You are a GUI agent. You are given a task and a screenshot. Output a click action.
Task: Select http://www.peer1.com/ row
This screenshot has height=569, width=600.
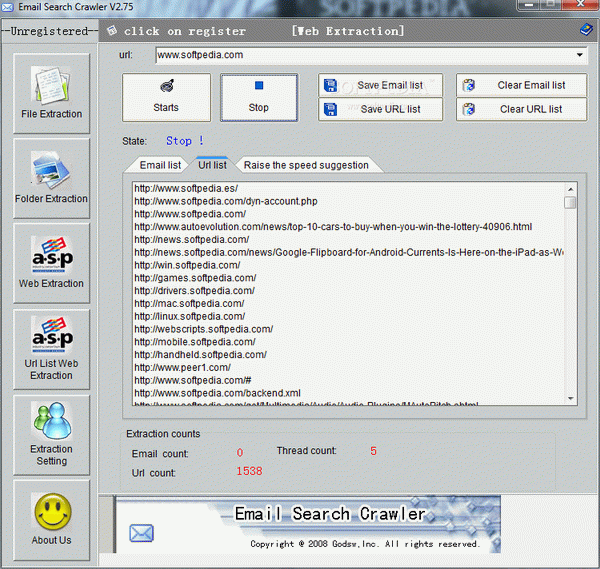tap(348, 367)
